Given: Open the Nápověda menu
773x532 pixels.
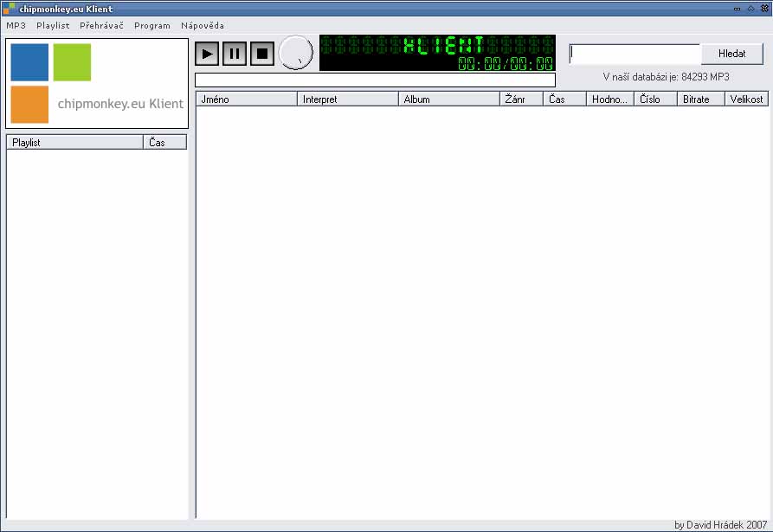Looking at the screenshot, I should click(203, 26).
